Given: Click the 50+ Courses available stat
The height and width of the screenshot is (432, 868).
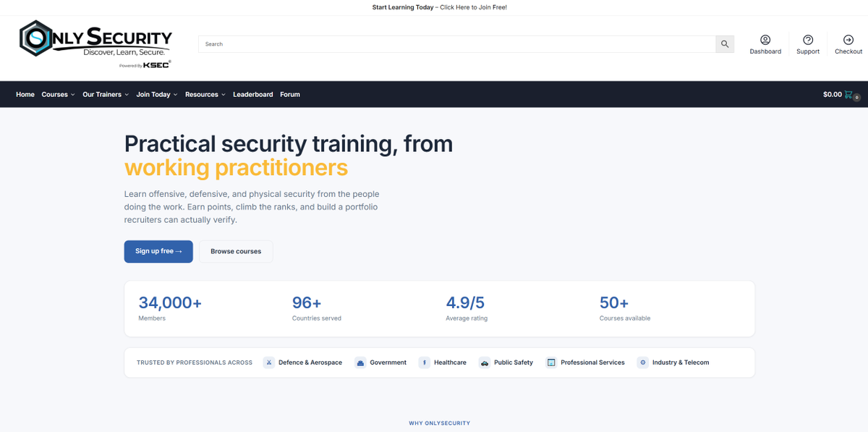Looking at the screenshot, I should point(625,308).
